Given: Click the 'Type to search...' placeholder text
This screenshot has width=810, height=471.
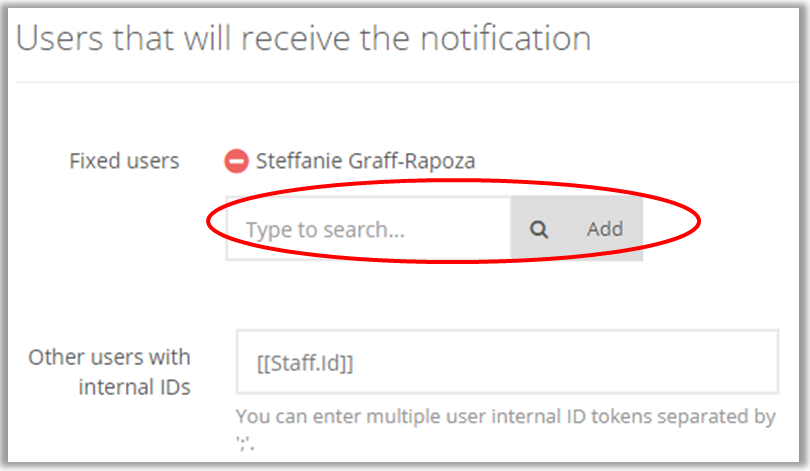Looking at the screenshot, I should pyautogui.click(x=325, y=230).
